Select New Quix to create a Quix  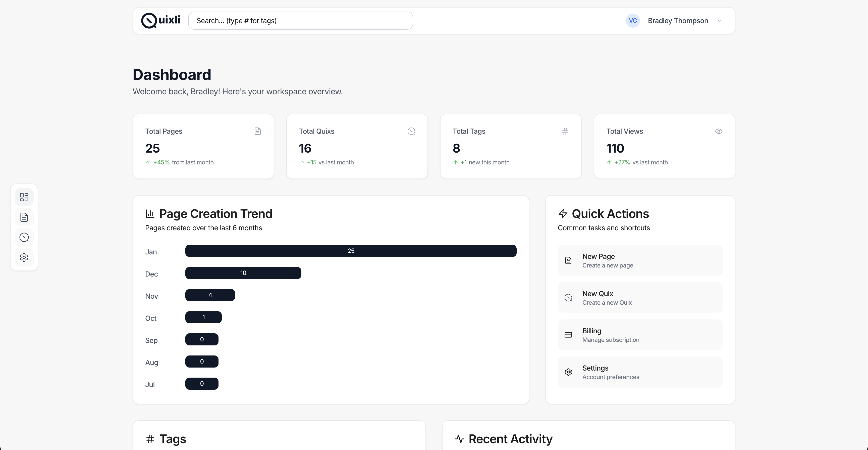[x=639, y=297]
